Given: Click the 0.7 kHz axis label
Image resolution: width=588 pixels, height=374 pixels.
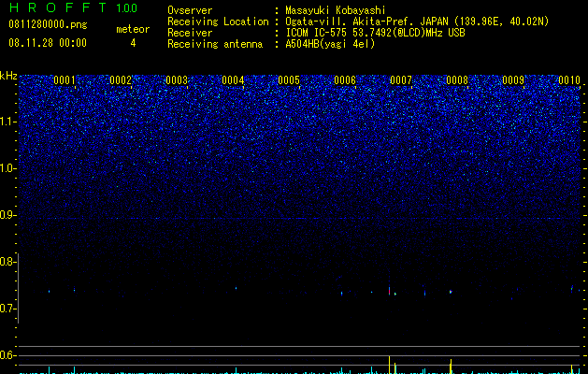Looking at the screenshot, I should pos(8,309).
